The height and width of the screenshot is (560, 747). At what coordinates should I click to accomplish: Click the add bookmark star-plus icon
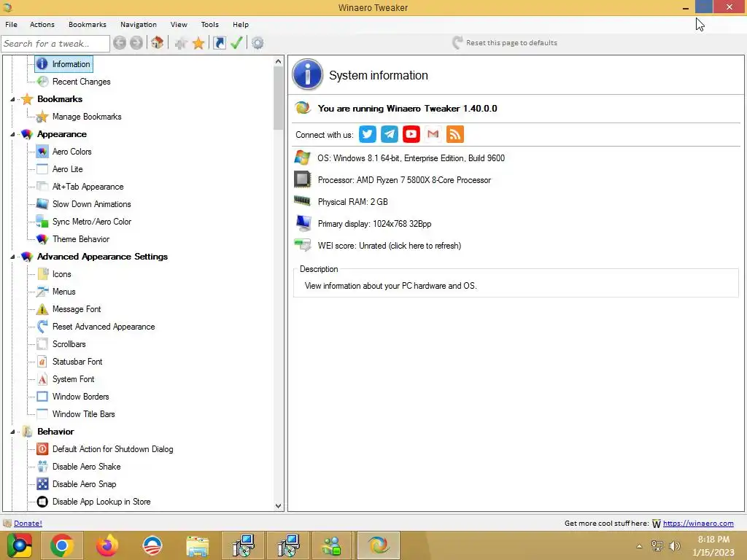[x=181, y=43]
